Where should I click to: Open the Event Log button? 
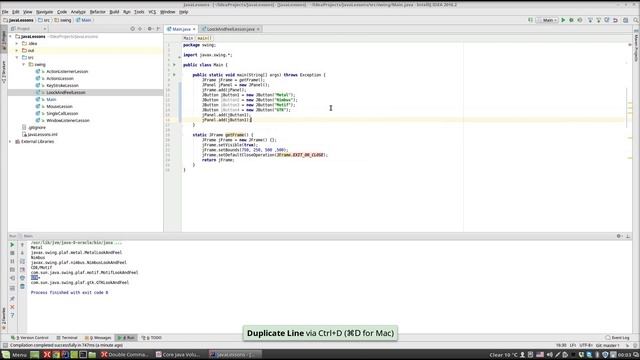[617, 338]
